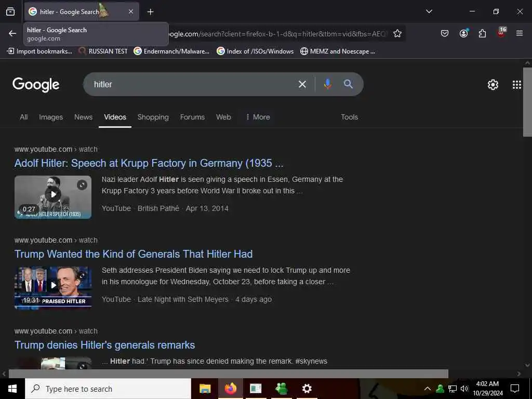Screen dimensions: 532x399
Task: Open the Endermanch/Malware bookmark
Action: [x=171, y=51]
